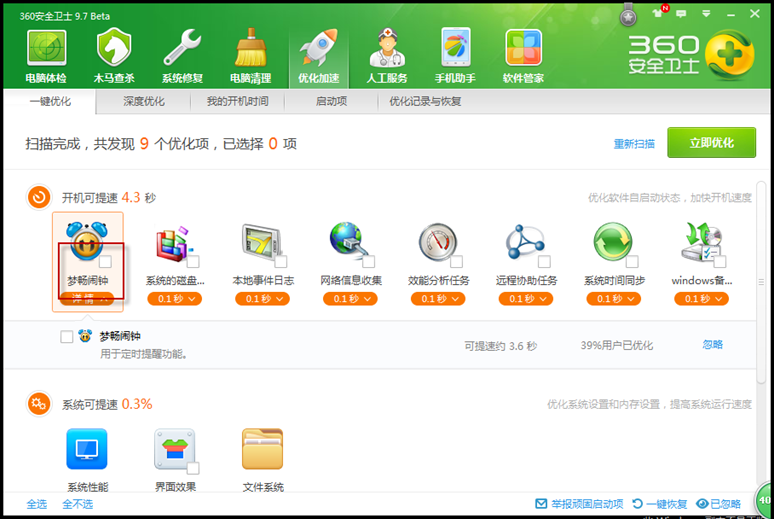This screenshot has height=519, width=774.
Task: Click 全不选 link at bottom
Action: tap(77, 504)
